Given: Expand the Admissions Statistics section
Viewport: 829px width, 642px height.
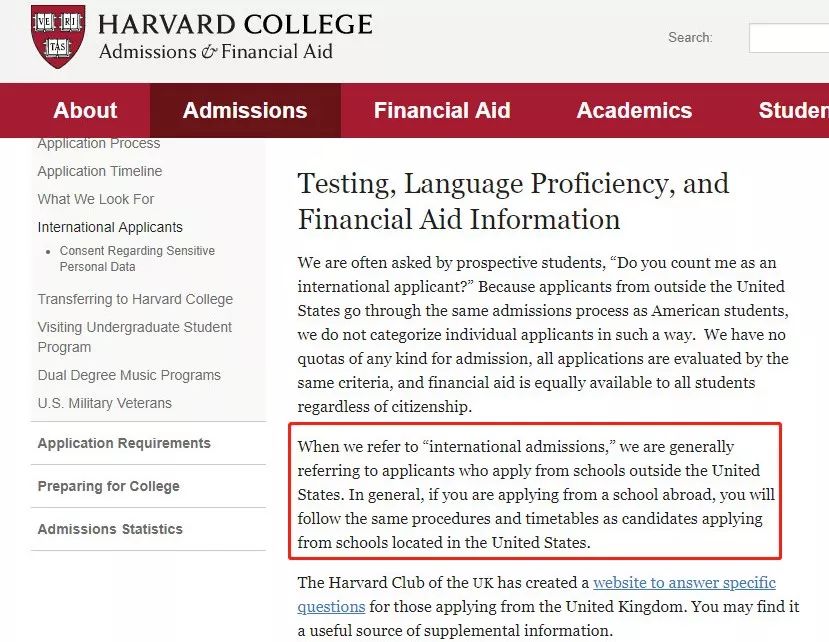Looking at the screenshot, I should click(x=110, y=529).
